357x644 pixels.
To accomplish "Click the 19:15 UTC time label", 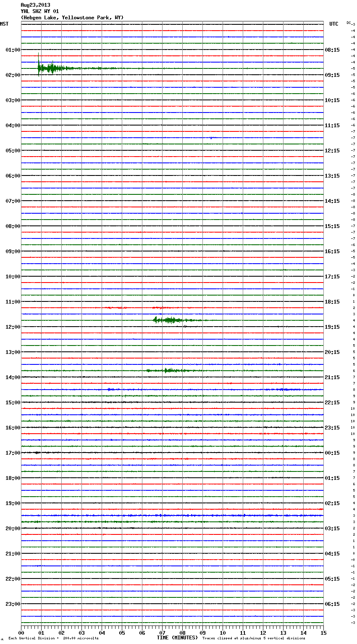I will [x=332, y=327].
